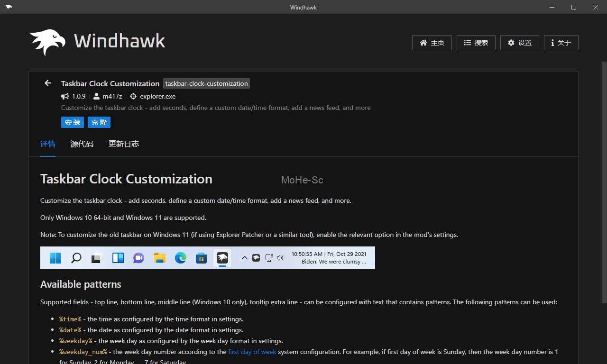Switch to the 源代码 source code tab

coord(82,144)
